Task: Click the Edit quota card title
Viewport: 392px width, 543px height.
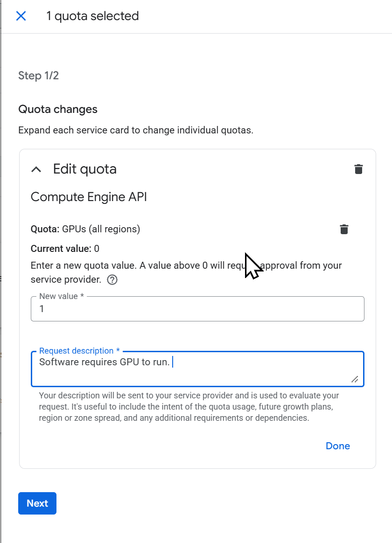Action: [x=85, y=169]
